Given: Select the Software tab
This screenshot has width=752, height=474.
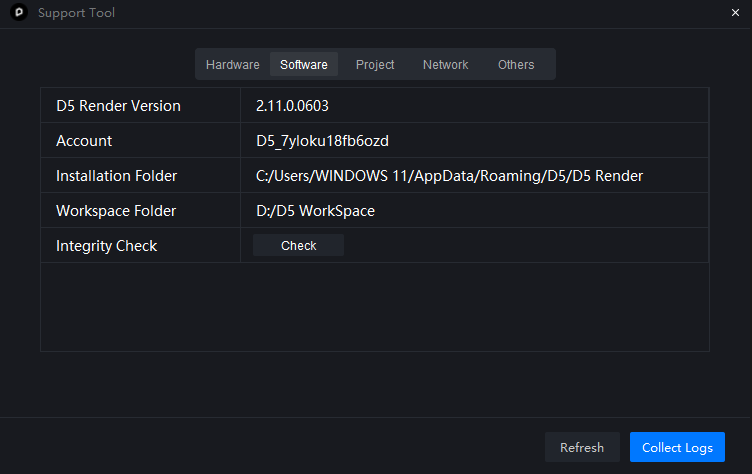Looking at the screenshot, I should (x=304, y=64).
